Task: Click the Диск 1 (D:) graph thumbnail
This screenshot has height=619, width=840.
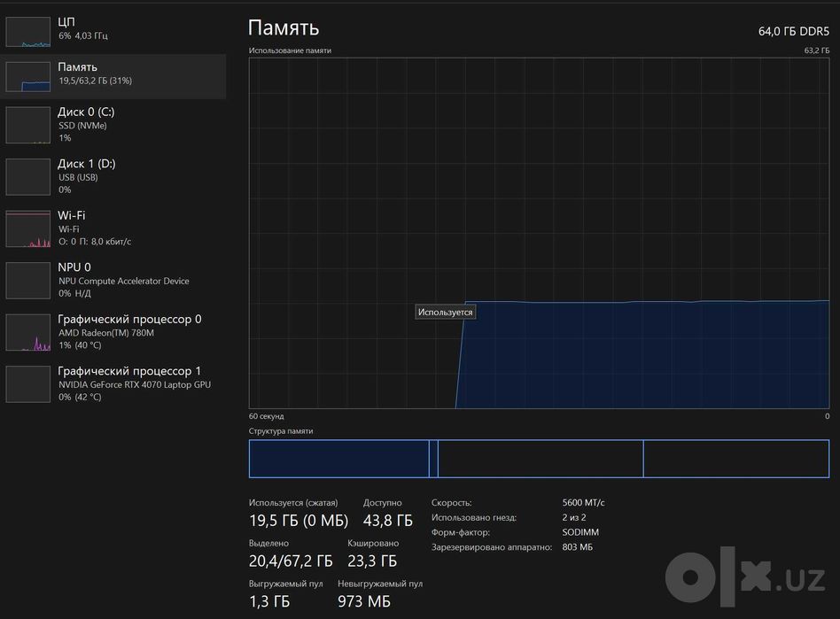Action: (x=27, y=177)
